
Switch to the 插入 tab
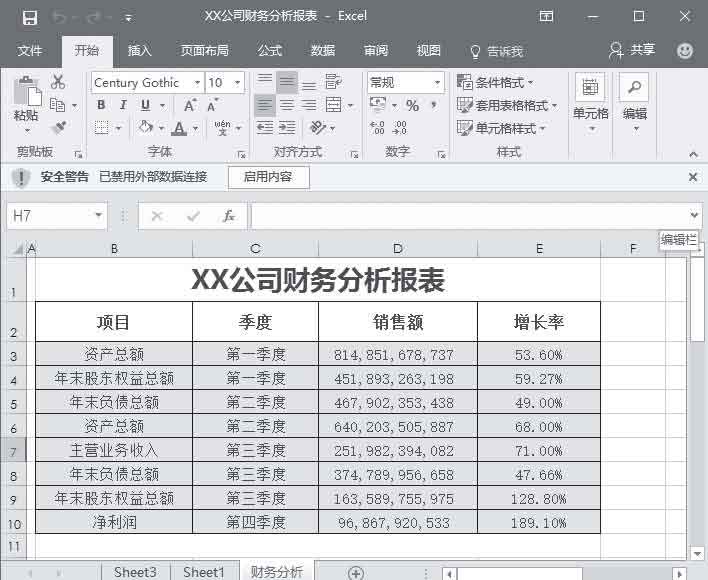coord(140,51)
